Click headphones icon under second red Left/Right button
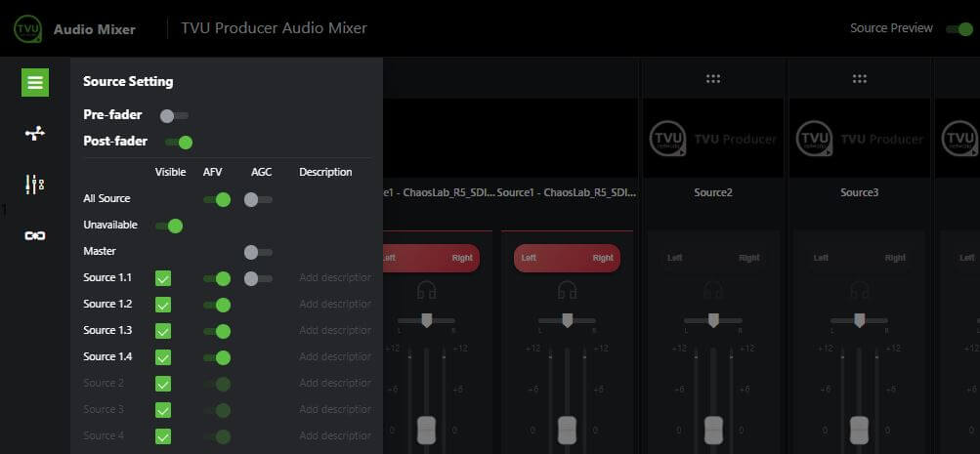This screenshot has width=980, height=454. (x=567, y=290)
